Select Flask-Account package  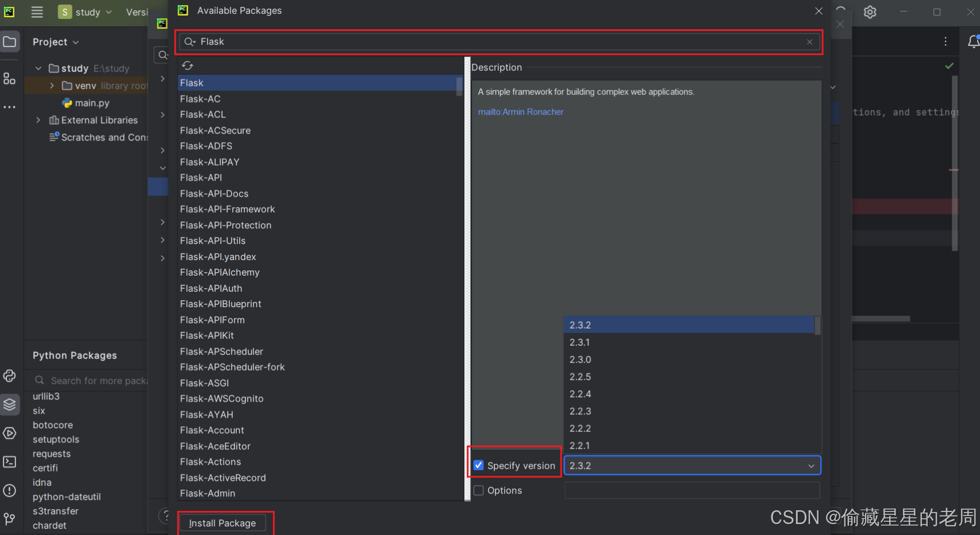317,430
